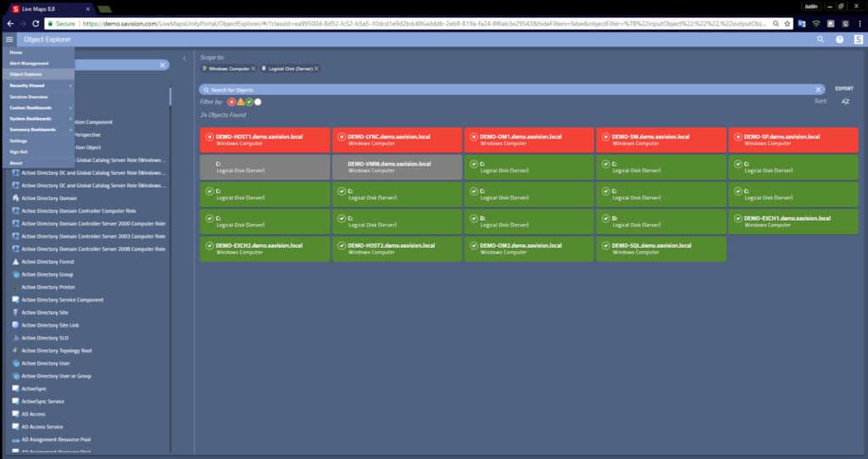Screen dimensions: 868x459
Task: Click healthy check icon on DEMO-EXCH1 tile
Action: pos(738,218)
